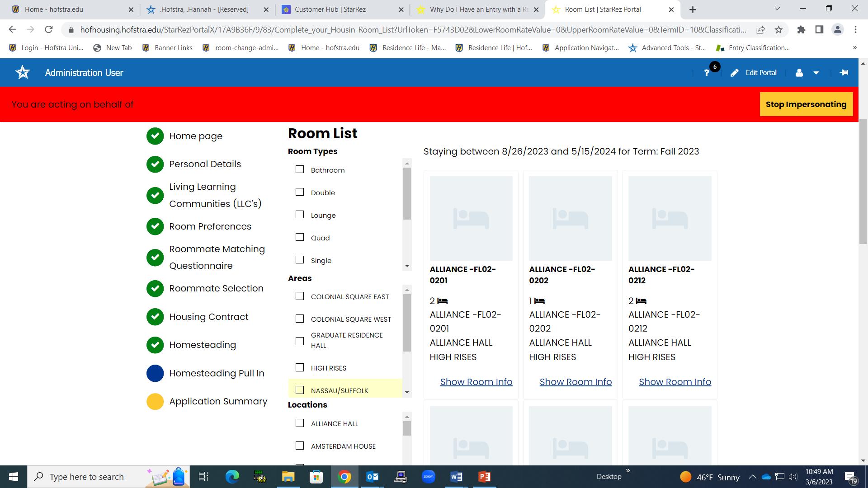The height and width of the screenshot is (488, 868).
Task: Click the Zoom icon in taskbar
Action: tap(428, 477)
